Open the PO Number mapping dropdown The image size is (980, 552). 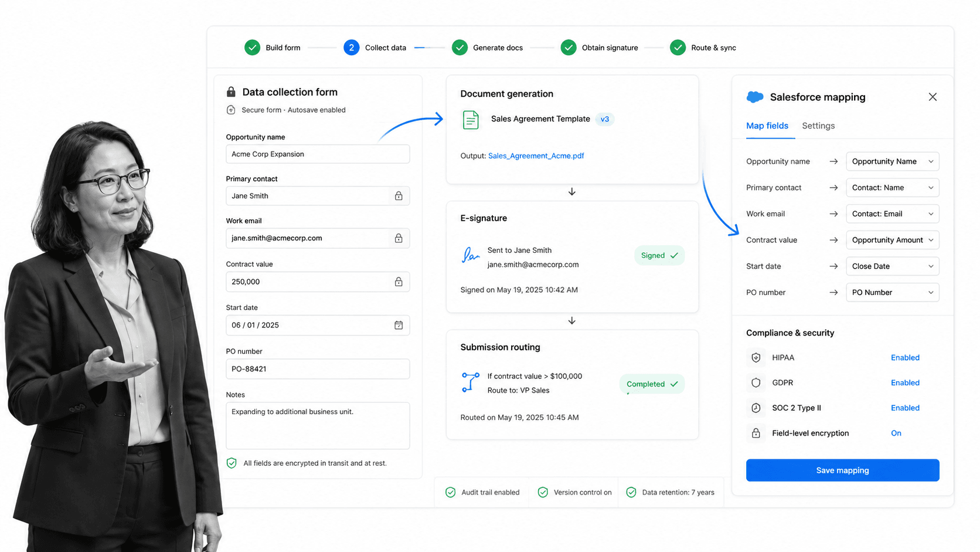tap(893, 292)
